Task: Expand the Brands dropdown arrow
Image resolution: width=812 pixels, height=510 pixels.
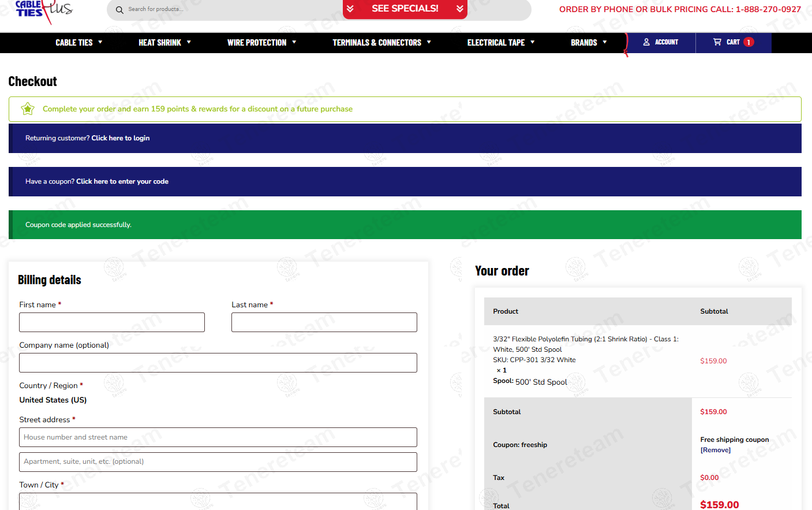Action: pyautogui.click(x=605, y=42)
